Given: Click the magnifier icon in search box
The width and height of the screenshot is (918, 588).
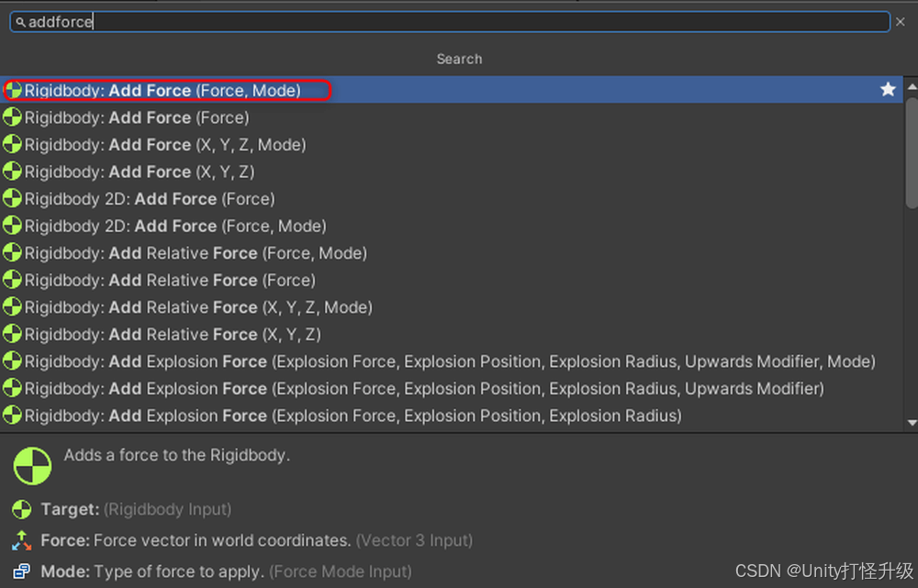Looking at the screenshot, I should pyautogui.click(x=20, y=22).
